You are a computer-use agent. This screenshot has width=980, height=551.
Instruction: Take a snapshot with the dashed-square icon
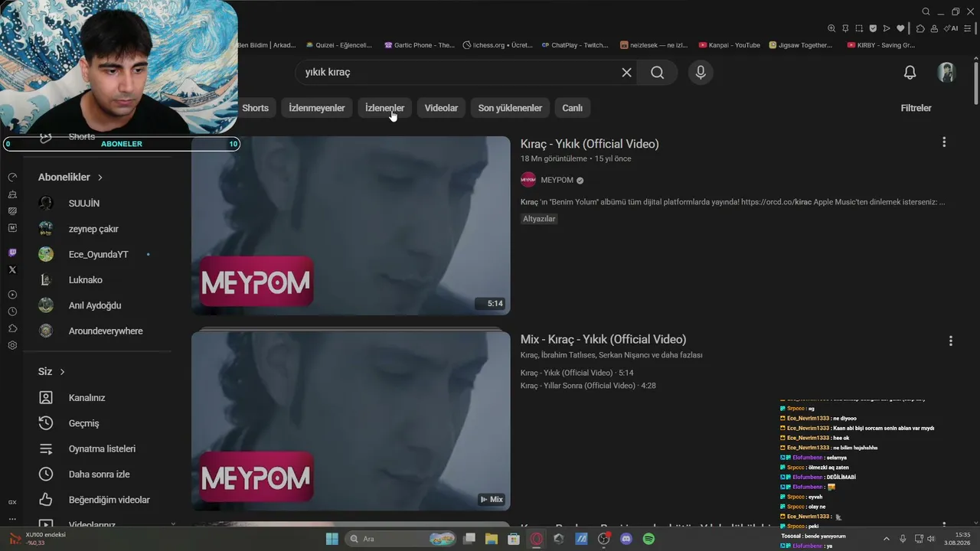coord(859,28)
